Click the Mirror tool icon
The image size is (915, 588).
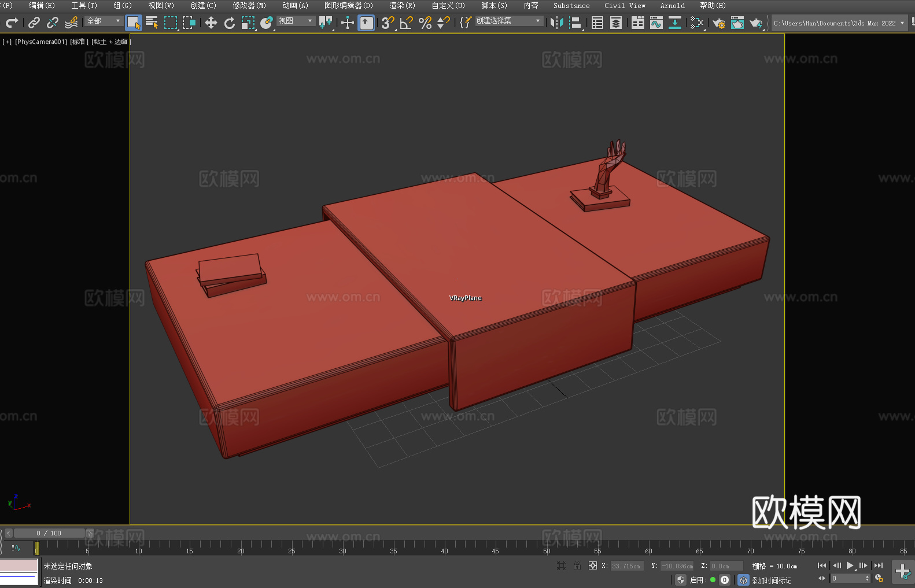(557, 23)
